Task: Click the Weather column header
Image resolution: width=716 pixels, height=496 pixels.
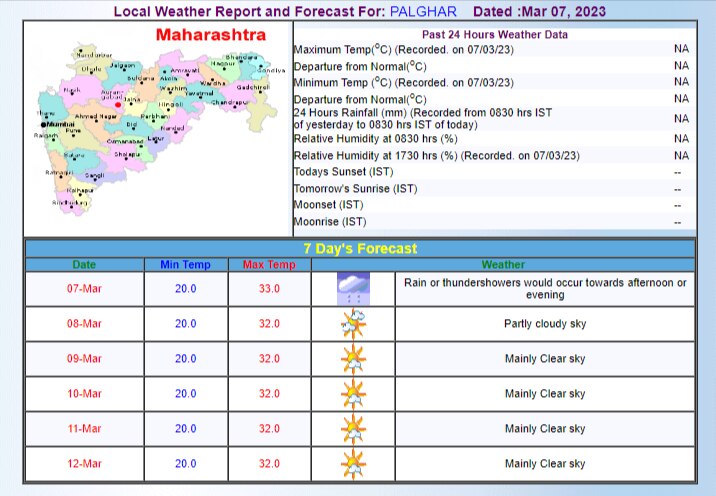Action: point(502,265)
